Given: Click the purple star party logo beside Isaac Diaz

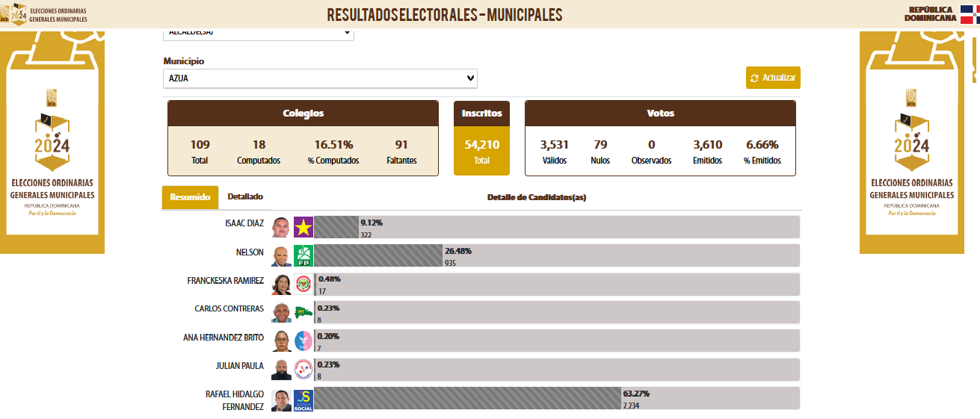Looking at the screenshot, I should [x=303, y=227].
